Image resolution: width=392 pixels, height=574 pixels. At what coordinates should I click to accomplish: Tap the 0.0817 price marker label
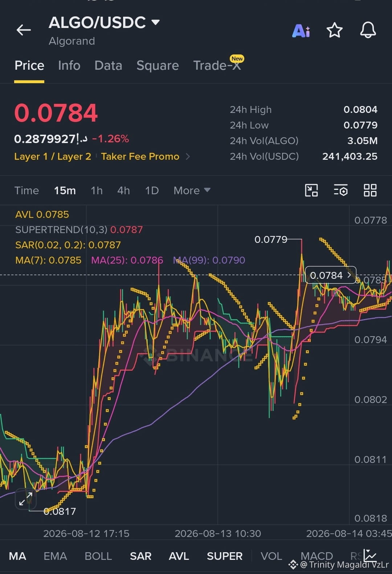(60, 511)
